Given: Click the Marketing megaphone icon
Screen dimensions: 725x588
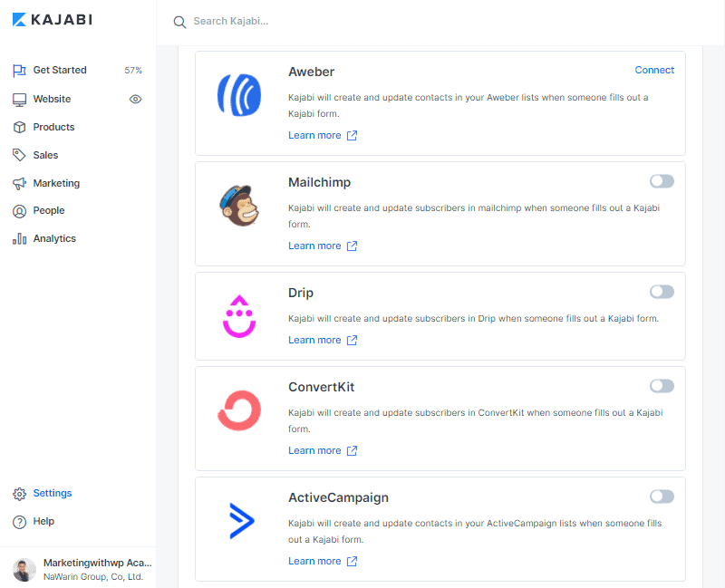Looking at the screenshot, I should (19, 184).
